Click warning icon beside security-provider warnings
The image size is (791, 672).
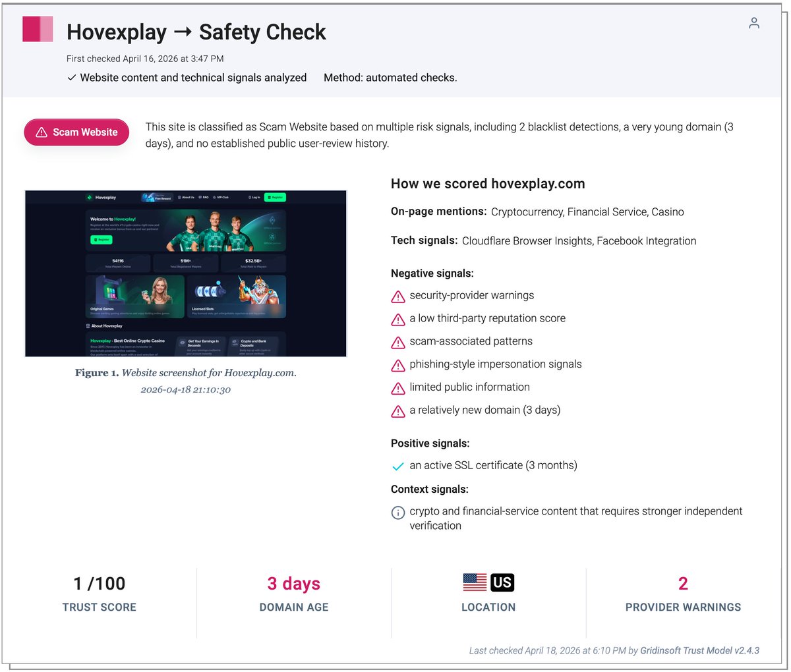click(398, 296)
